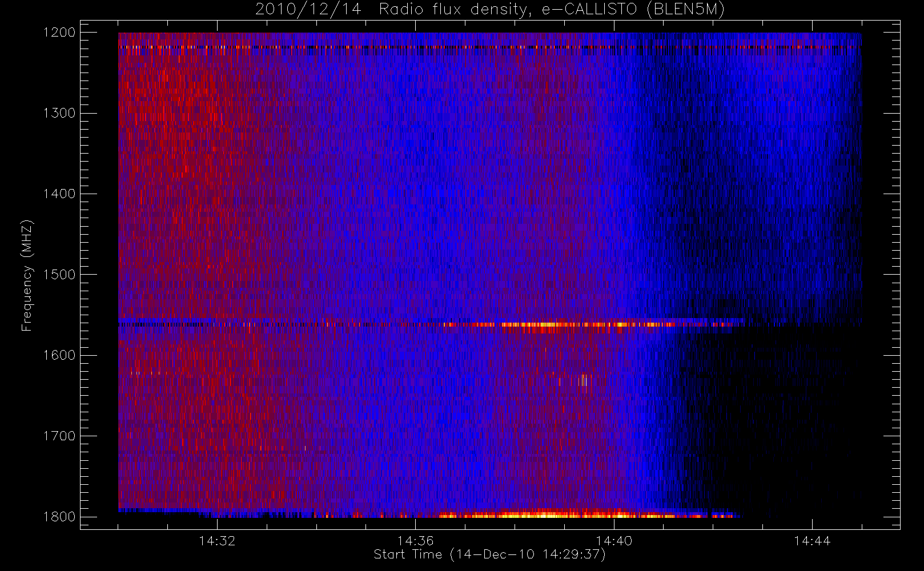Screen dimensions: 924x571
Task: Click the 14:32 time tick label
Action: (217, 541)
